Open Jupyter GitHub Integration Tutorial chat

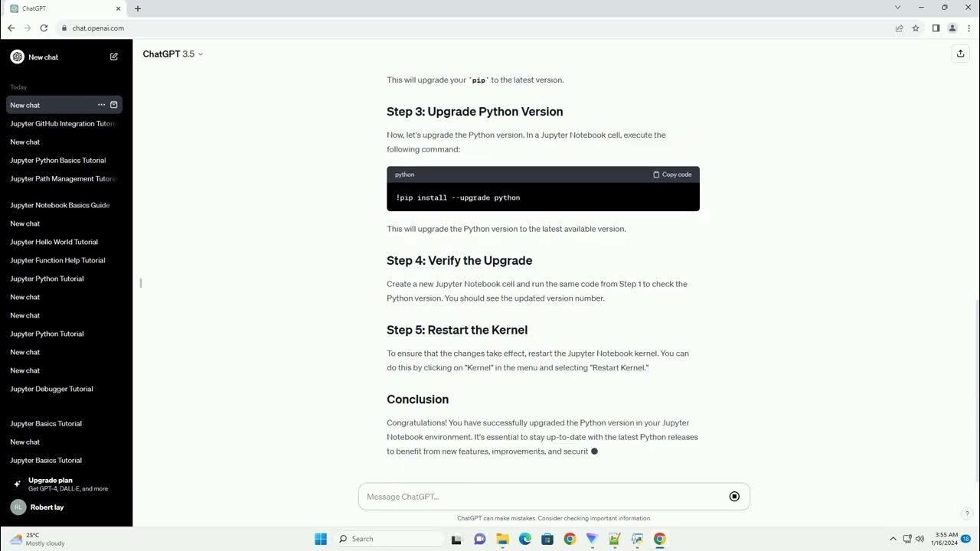(x=64, y=123)
